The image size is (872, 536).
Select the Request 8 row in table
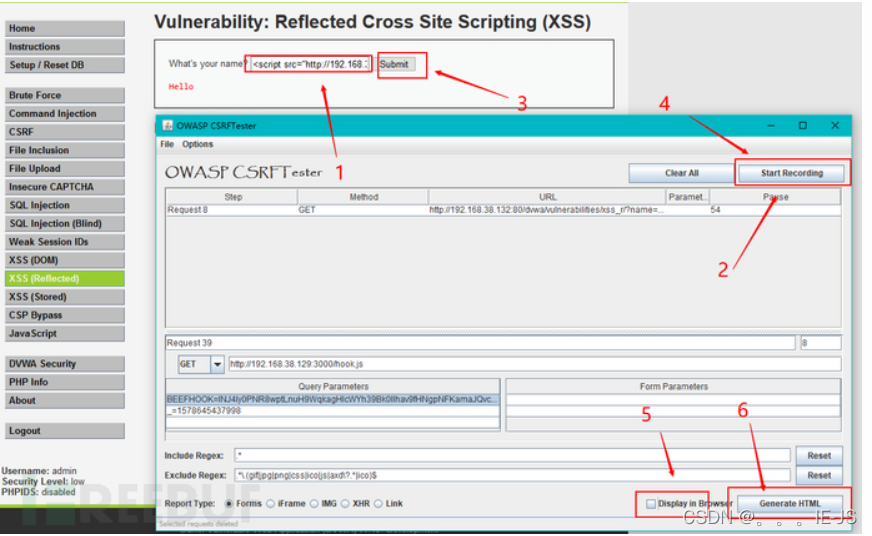pos(503,210)
